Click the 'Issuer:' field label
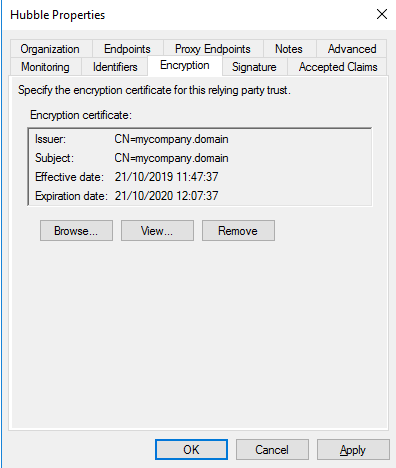The width and height of the screenshot is (396, 468). [x=51, y=139]
